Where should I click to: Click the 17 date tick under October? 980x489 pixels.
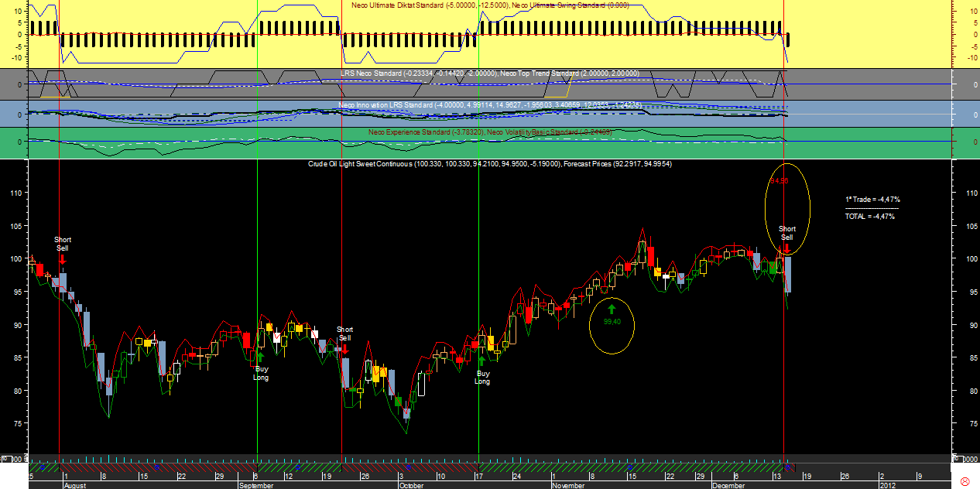[x=480, y=477]
